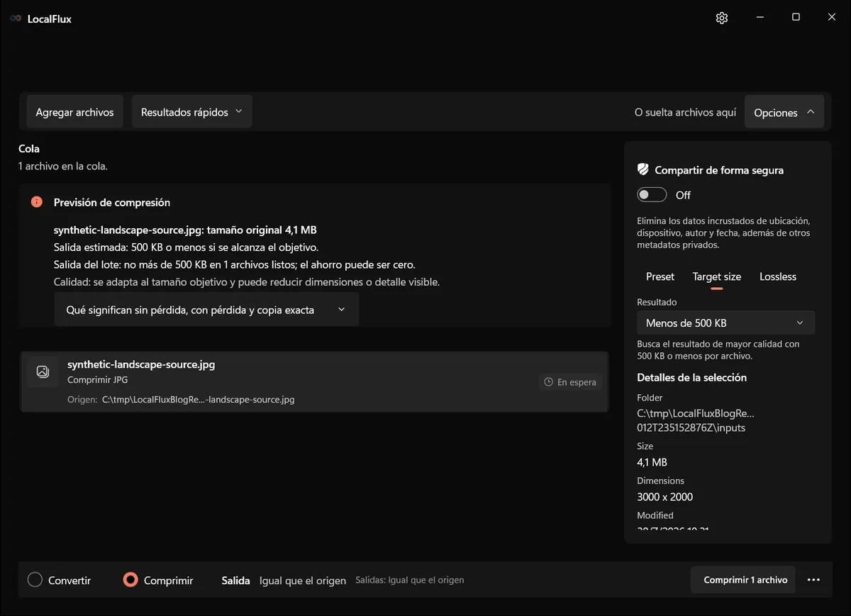Expand the sin pérdida, con pérdida explanation
851x616 pixels.
[206, 310]
